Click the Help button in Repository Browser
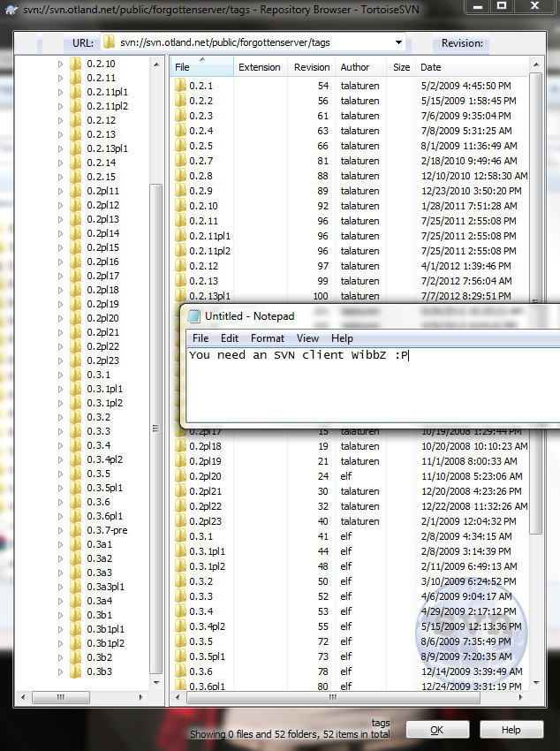The height and width of the screenshot is (751, 560). (511, 730)
